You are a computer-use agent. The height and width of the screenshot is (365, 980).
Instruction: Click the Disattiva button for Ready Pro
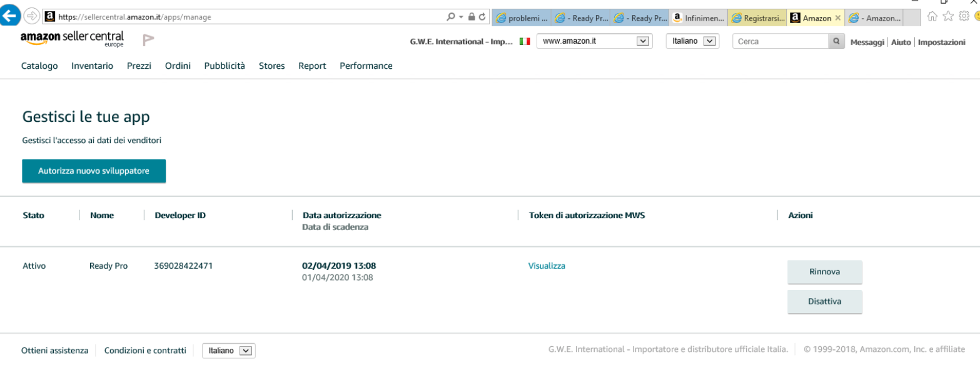coord(824,301)
